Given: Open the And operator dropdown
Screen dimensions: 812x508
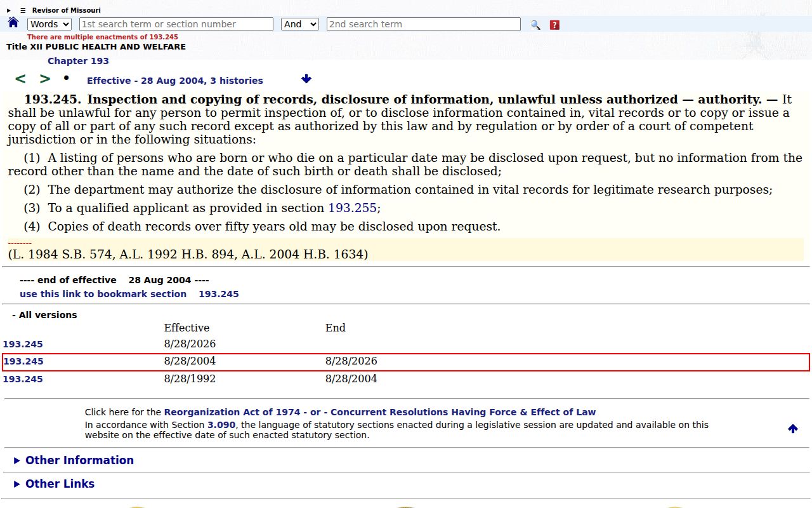Looking at the screenshot, I should (x=300, y=24).
